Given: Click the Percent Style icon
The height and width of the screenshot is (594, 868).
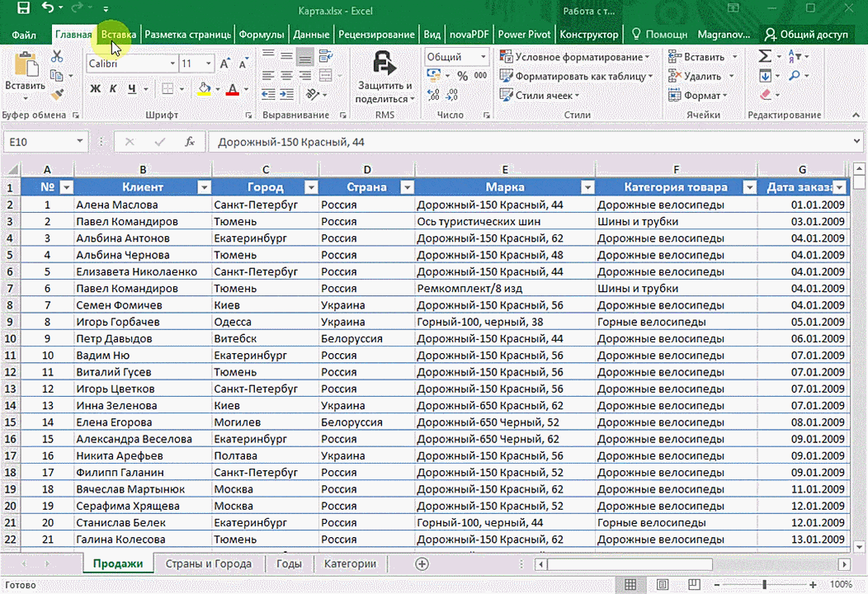Looking at the screenshot, I should 461,76.
